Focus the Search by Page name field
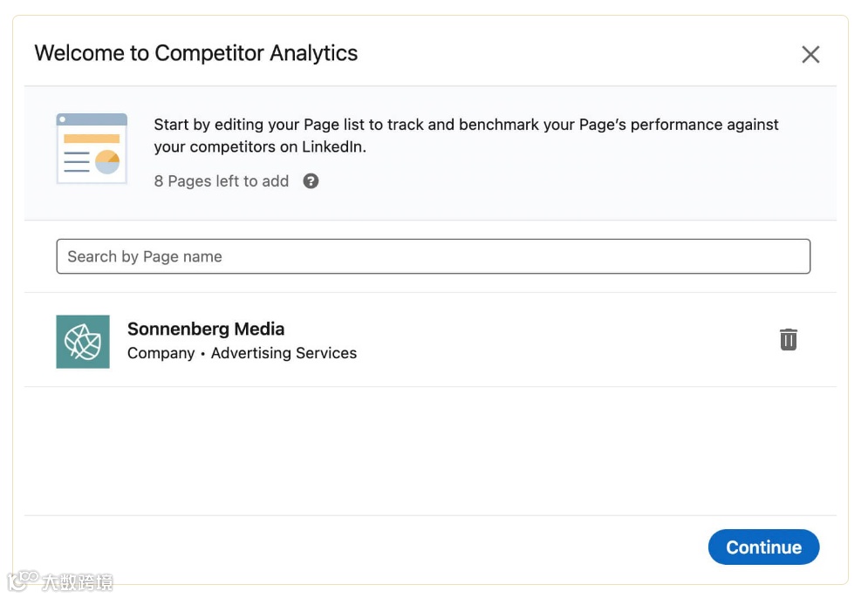 coord(433,256)
